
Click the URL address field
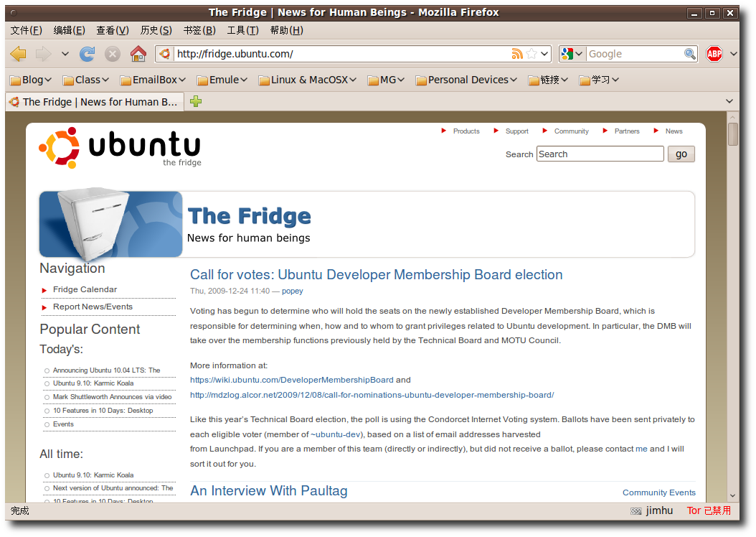click(x=341, y=54)
